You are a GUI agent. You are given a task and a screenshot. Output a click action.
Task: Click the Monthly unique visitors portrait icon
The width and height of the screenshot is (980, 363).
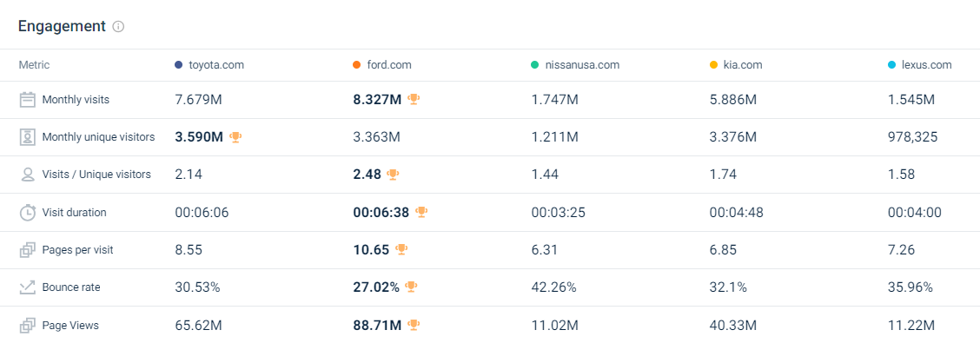click(27, 137)
